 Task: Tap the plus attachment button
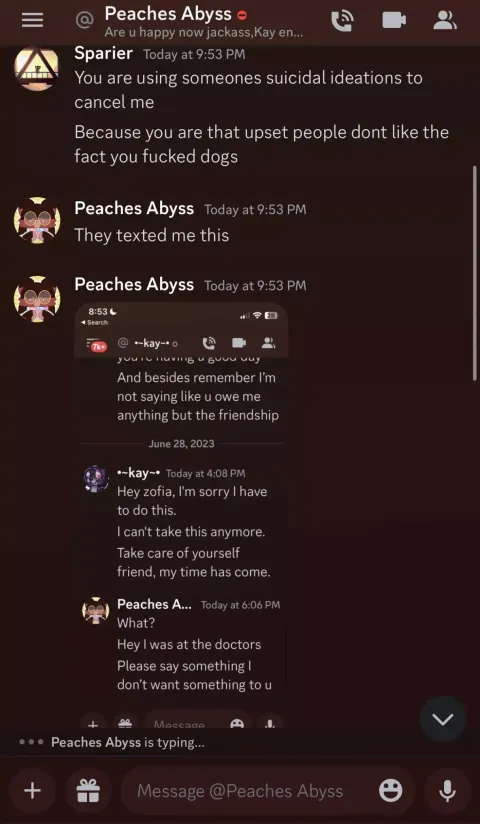(33, 790)
